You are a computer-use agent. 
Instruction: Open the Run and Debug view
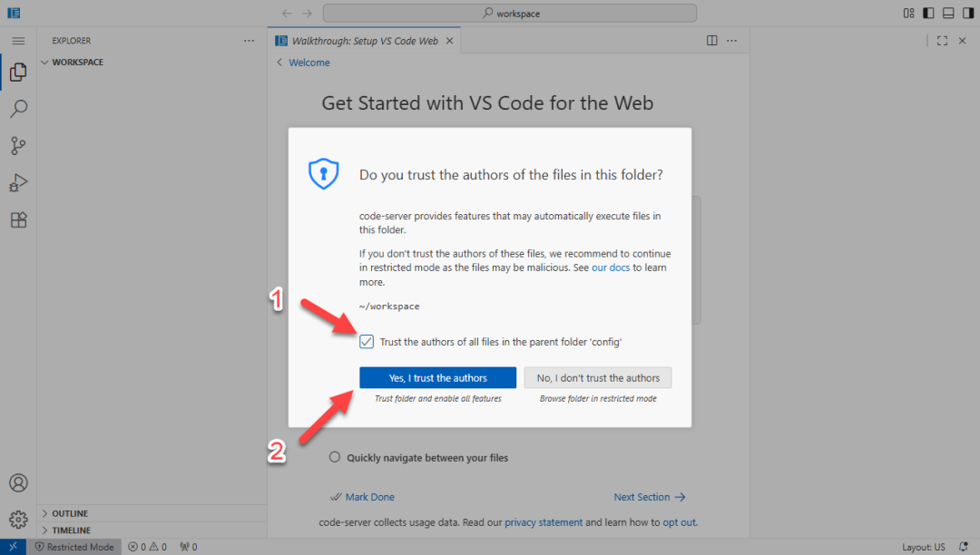[18, 182]
